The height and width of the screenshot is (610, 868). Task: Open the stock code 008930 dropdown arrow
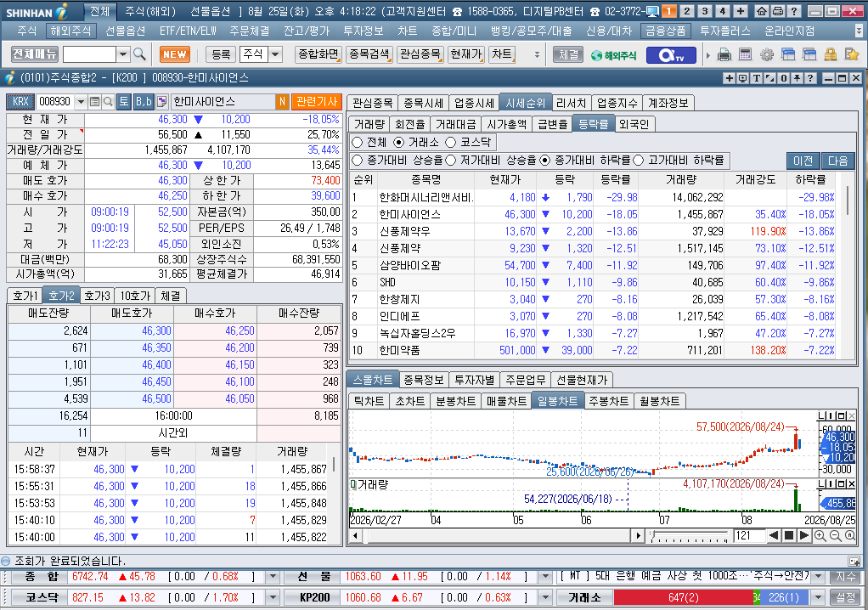tap(81, 101)
